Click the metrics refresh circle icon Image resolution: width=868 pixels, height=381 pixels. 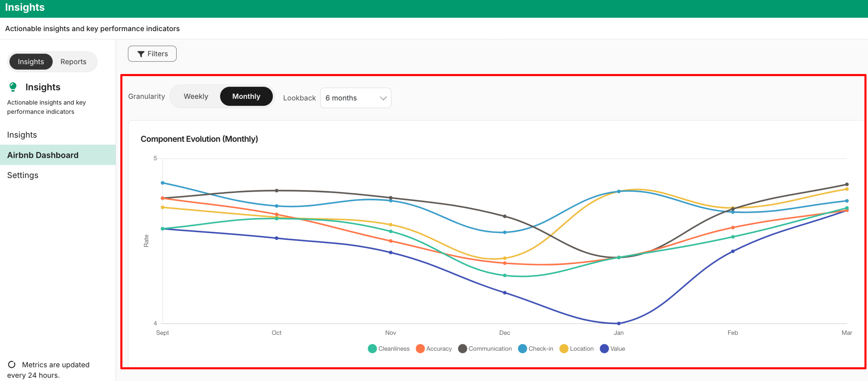point(12,364)
